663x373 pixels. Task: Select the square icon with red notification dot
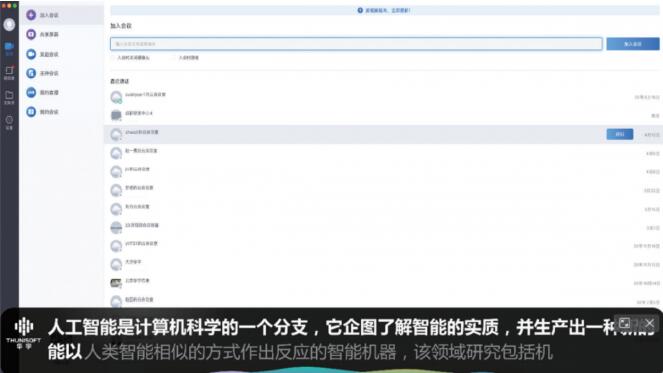(x=9, y=72)
